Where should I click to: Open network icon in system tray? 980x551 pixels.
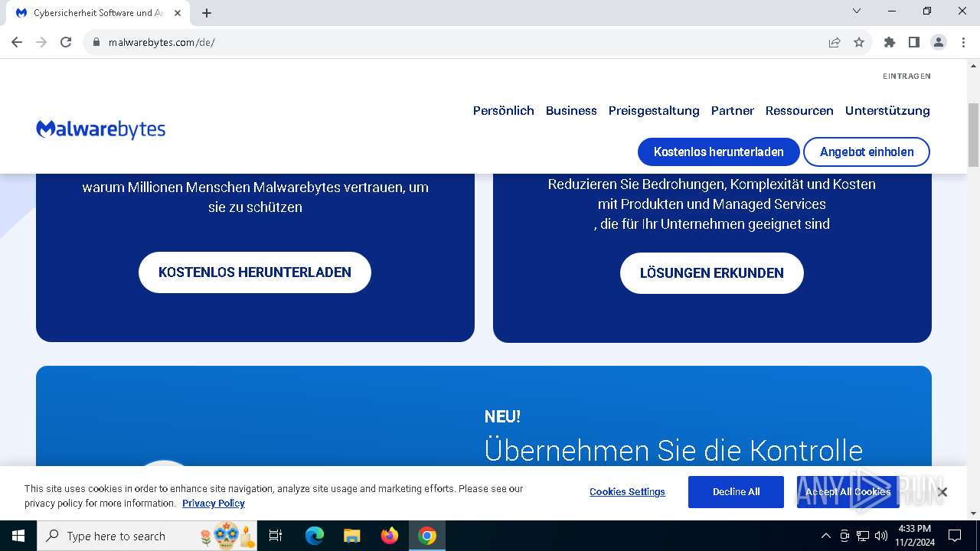point(863,536)
